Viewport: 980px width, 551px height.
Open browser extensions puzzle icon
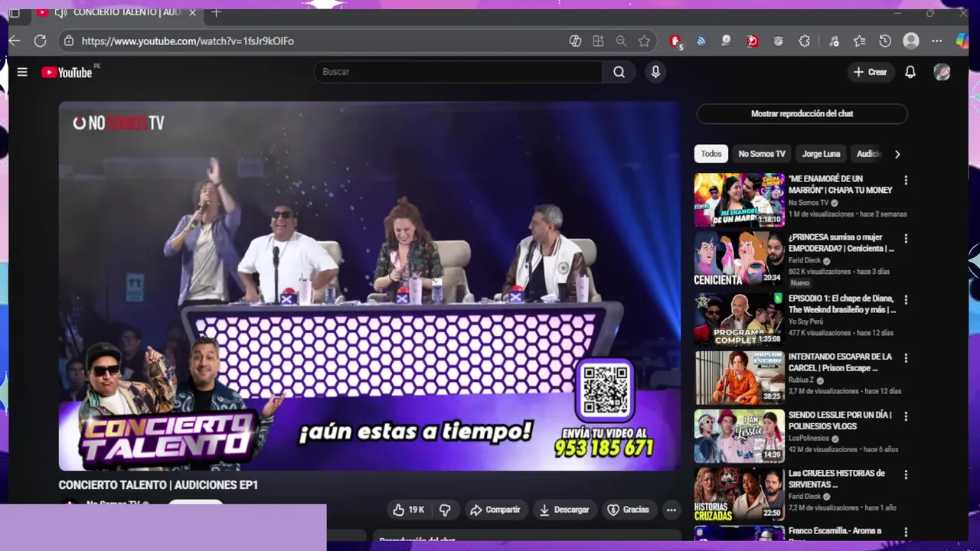[x=804, y=41]
